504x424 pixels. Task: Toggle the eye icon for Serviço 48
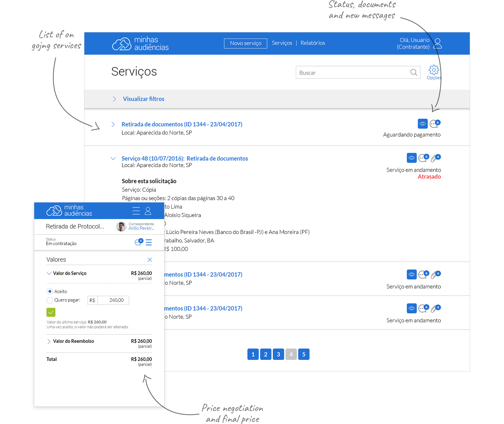coord(411,158)
